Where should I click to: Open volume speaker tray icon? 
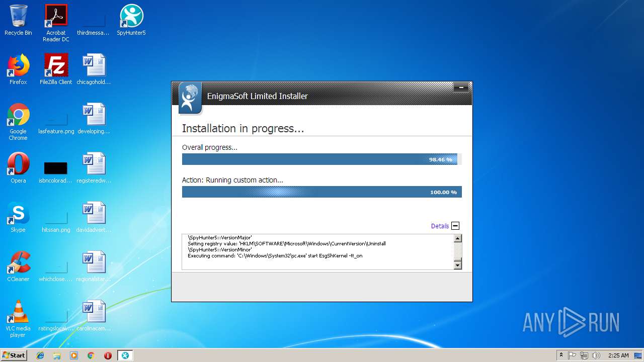pyautogui.click(x=596, y=355)
